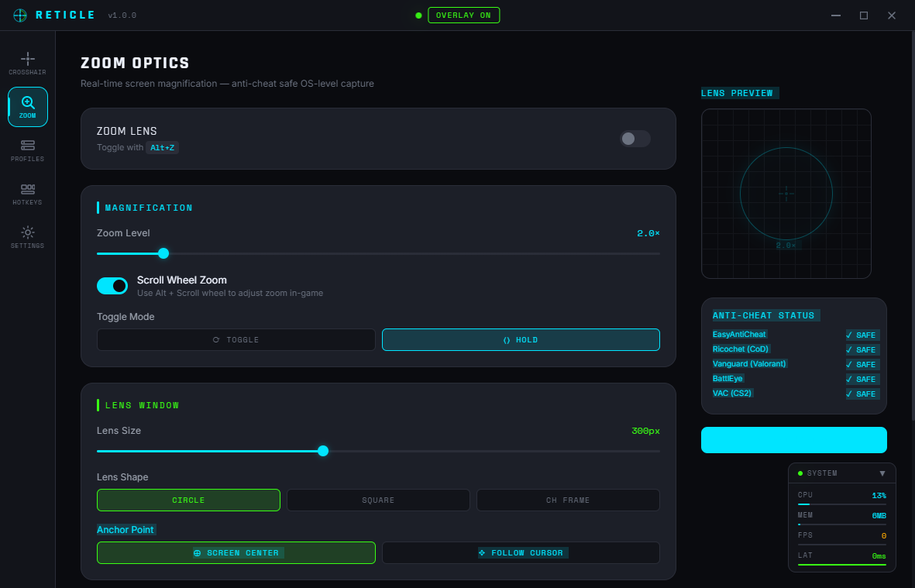Click the green overlay status dot
915x588 pixels.
[418, 15]
